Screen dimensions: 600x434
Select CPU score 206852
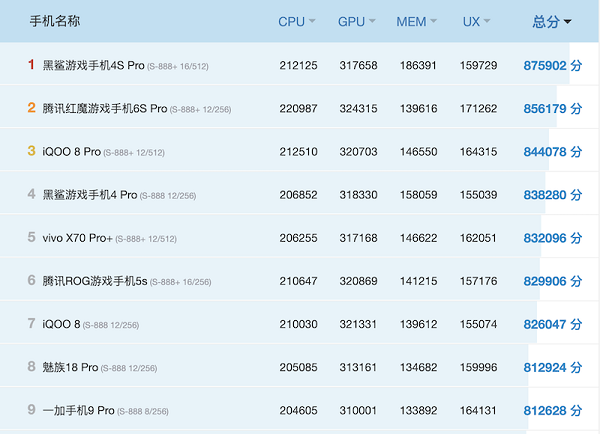click(x=298, y=195)
